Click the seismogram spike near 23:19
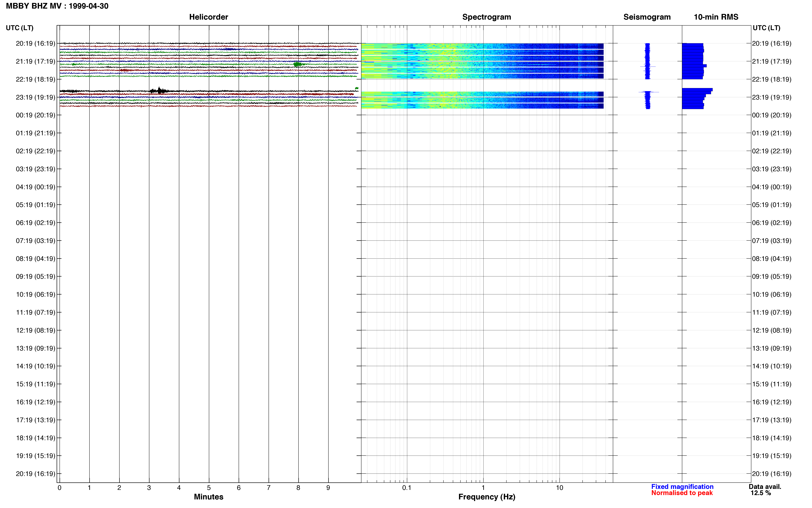Image resolution: width=812 pixels, height=508 pixels. (648, 92)
